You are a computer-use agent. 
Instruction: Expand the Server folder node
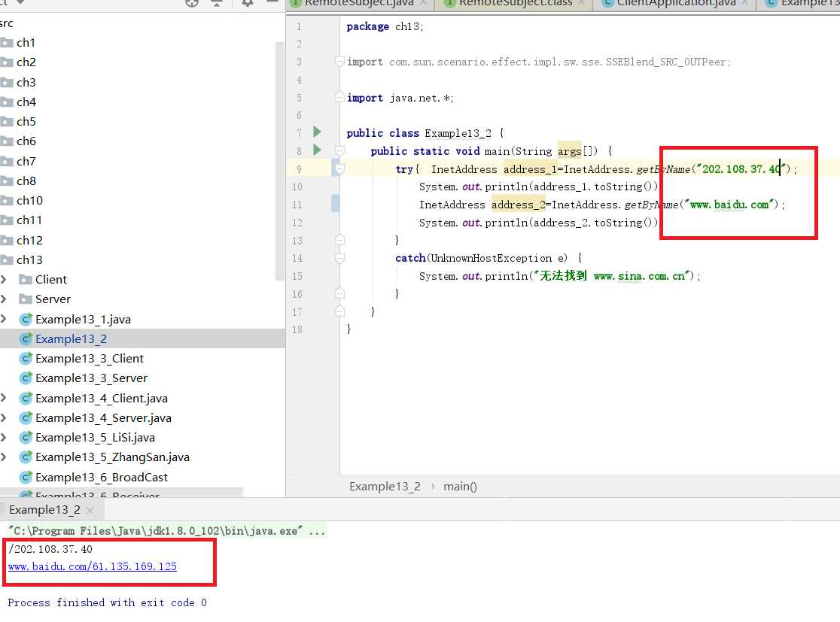[x=4, y=299]
